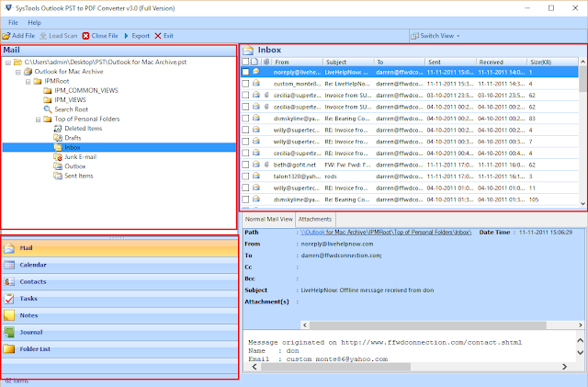The height and width of the screenshot is (387, 588).
Task: Click the Add File toolbar icon
Action: pyautogui.click(x=6, y=36)
